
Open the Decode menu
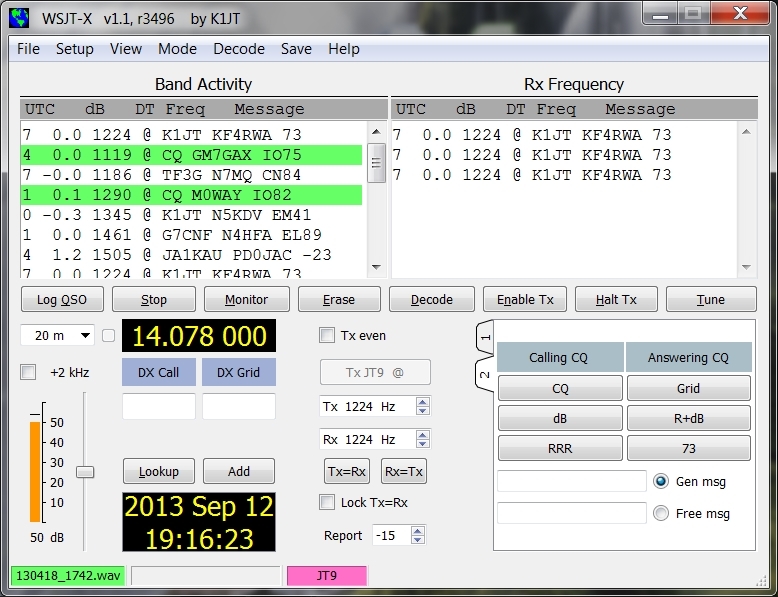tap(239, 49)
